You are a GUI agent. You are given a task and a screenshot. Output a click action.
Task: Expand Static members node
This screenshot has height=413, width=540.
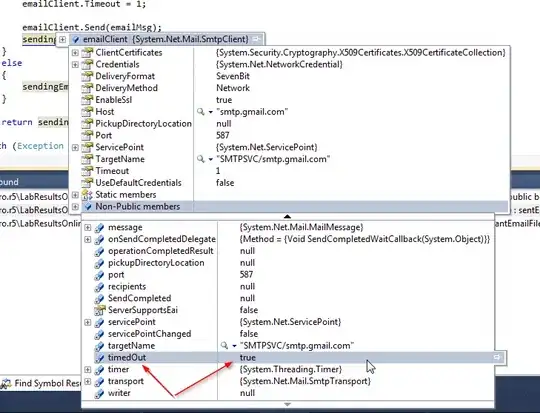click(x=75, y=195)
